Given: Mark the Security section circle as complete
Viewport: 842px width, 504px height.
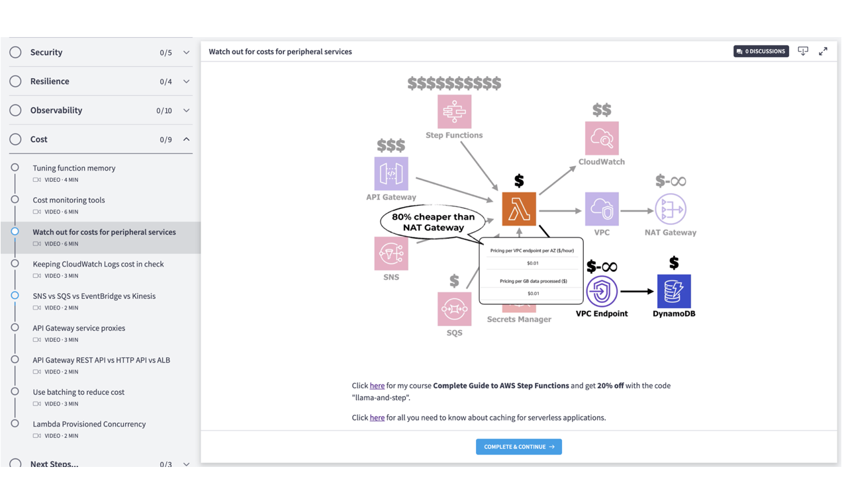Looking at the screenshot, I should click(14, 52).
